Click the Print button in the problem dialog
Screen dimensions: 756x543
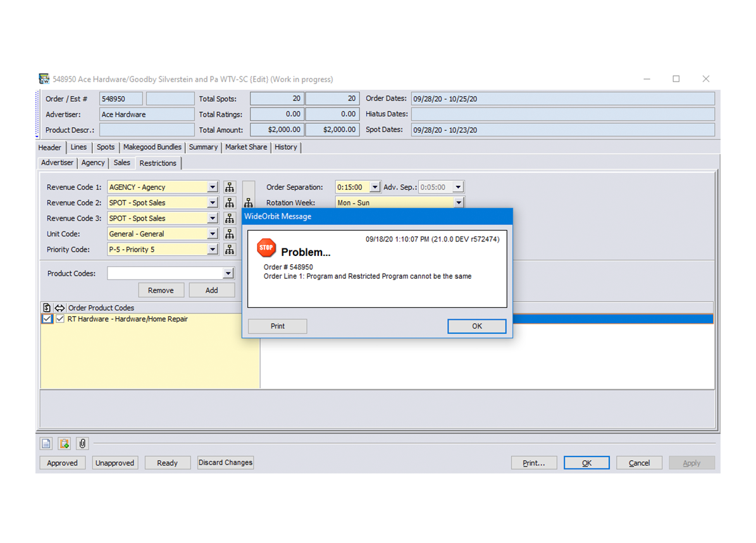(x=277, y=326)
